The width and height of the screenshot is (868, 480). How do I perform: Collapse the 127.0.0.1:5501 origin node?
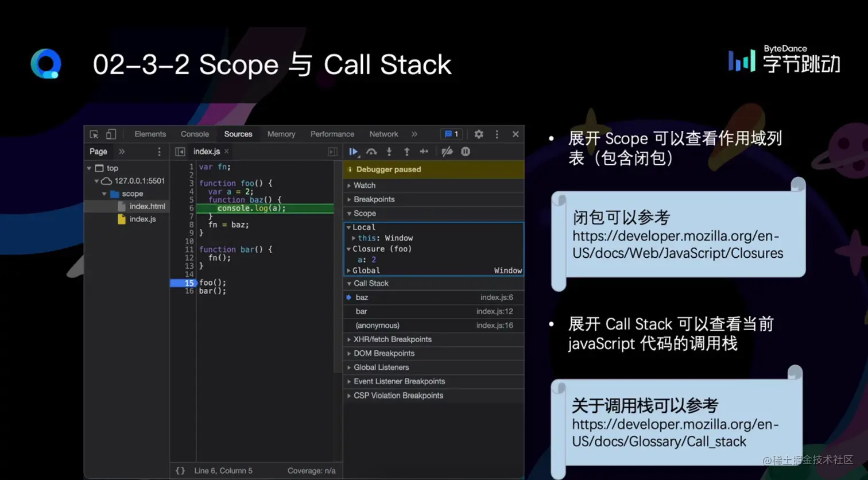click(96, 181)
